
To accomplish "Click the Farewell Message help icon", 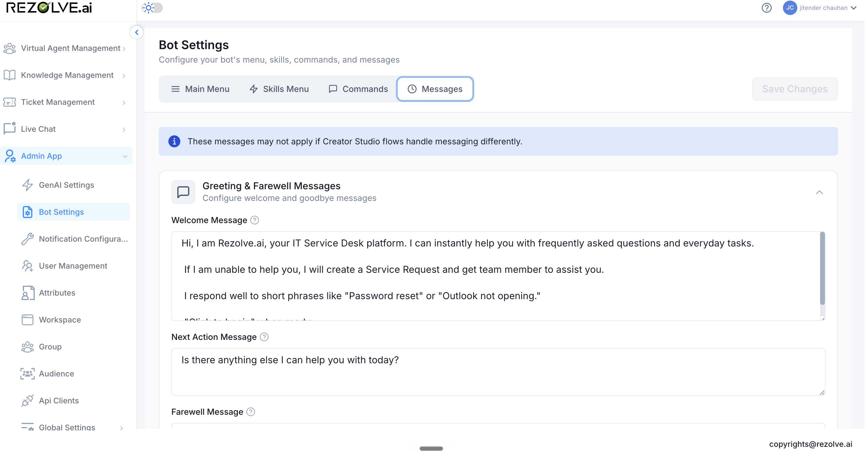I will pyautogui.click(x=251, y=412).
